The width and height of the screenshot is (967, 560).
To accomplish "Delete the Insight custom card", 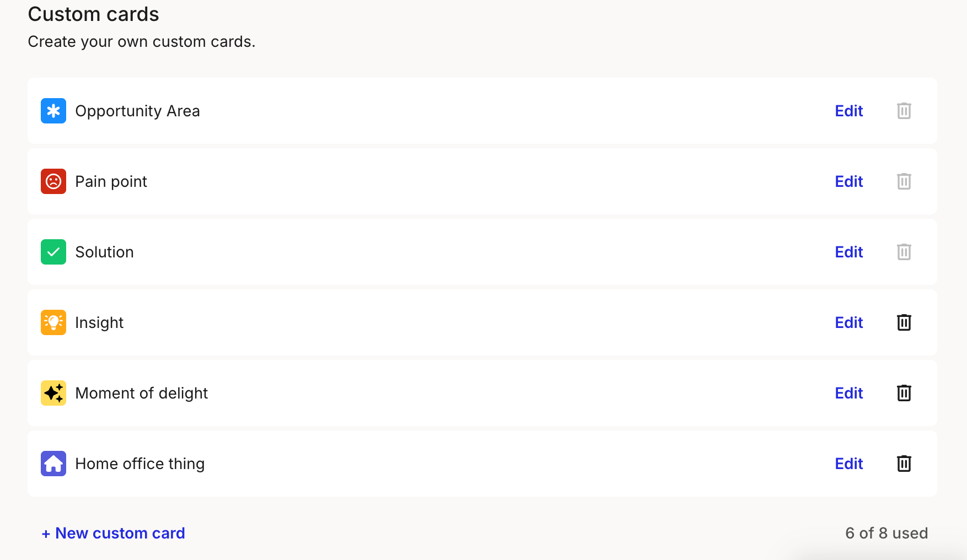I will pos(904,322).
